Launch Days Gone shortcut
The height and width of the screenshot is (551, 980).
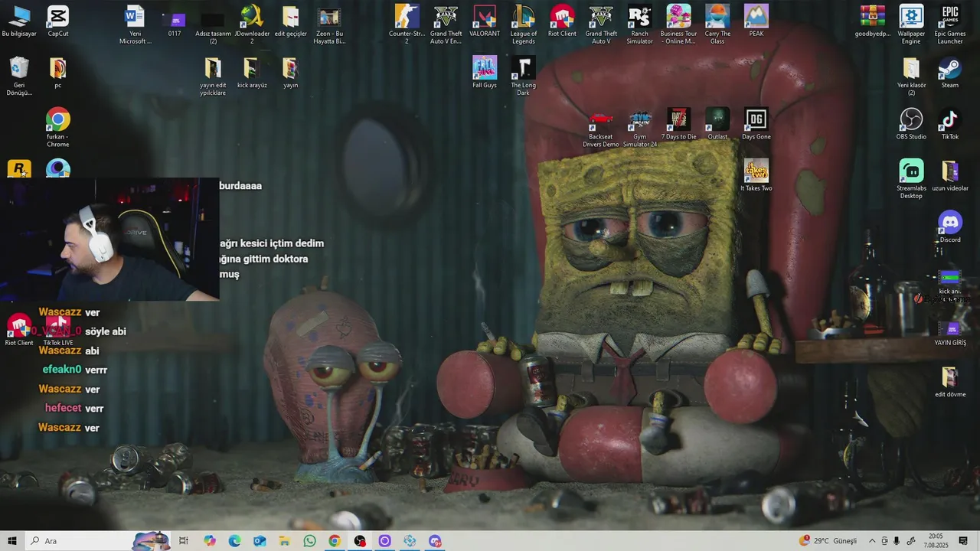756,125
